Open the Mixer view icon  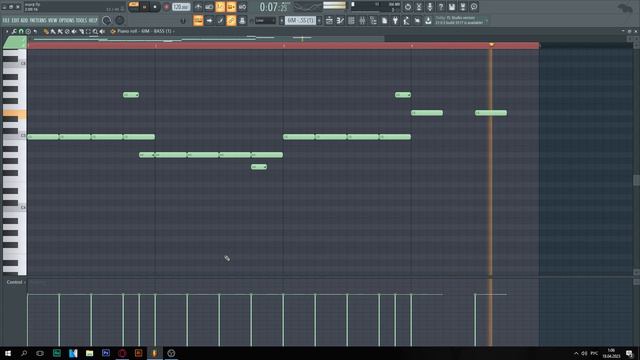pos(362,20)
